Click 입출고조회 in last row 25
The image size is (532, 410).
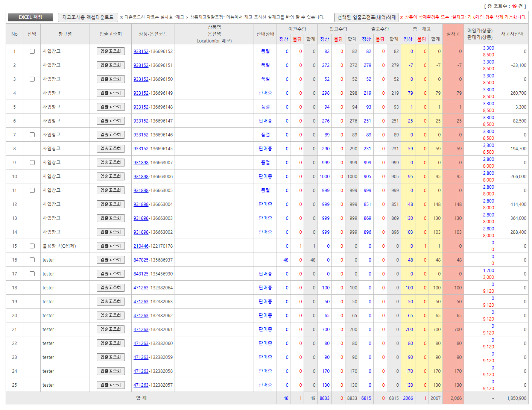(x=111, y=385)
